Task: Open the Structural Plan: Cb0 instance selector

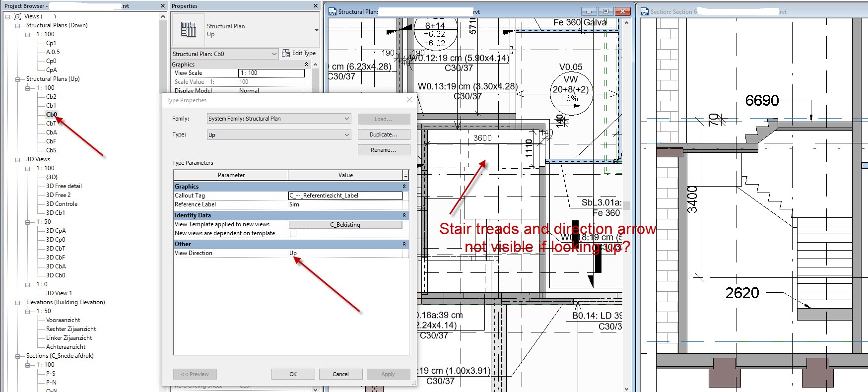Action: pyautogui.click(x=224, y=54)
